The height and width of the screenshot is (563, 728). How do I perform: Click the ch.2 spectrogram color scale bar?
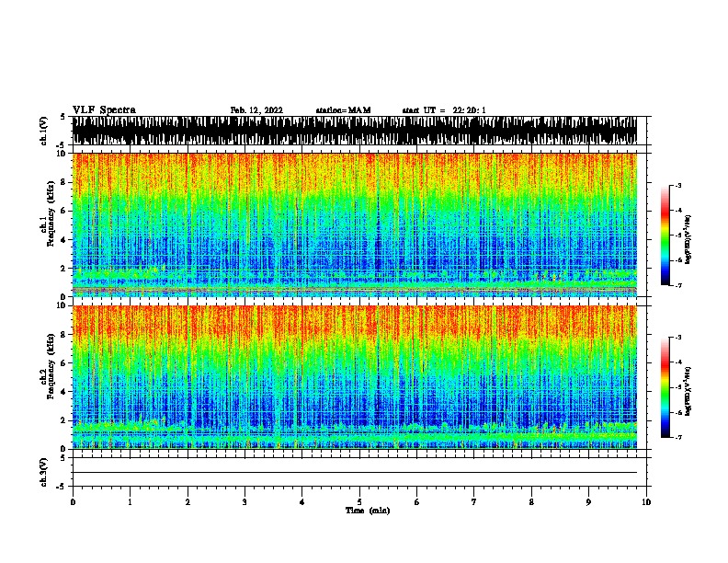pyautogui.click(x=665, y=387)
